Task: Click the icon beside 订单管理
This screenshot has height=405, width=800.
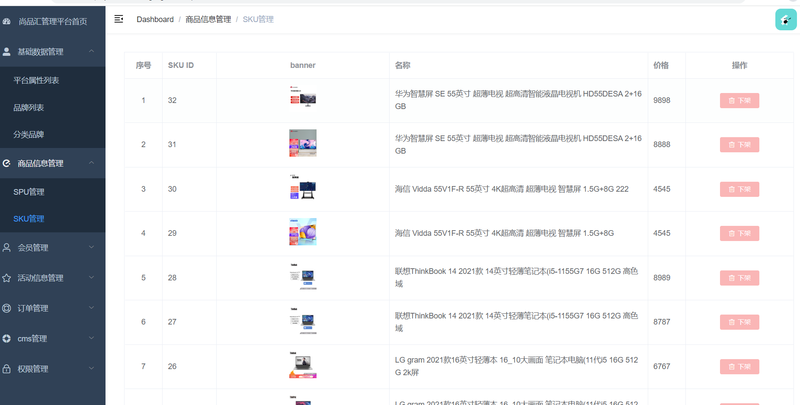Action: click(x=7, y=308)
